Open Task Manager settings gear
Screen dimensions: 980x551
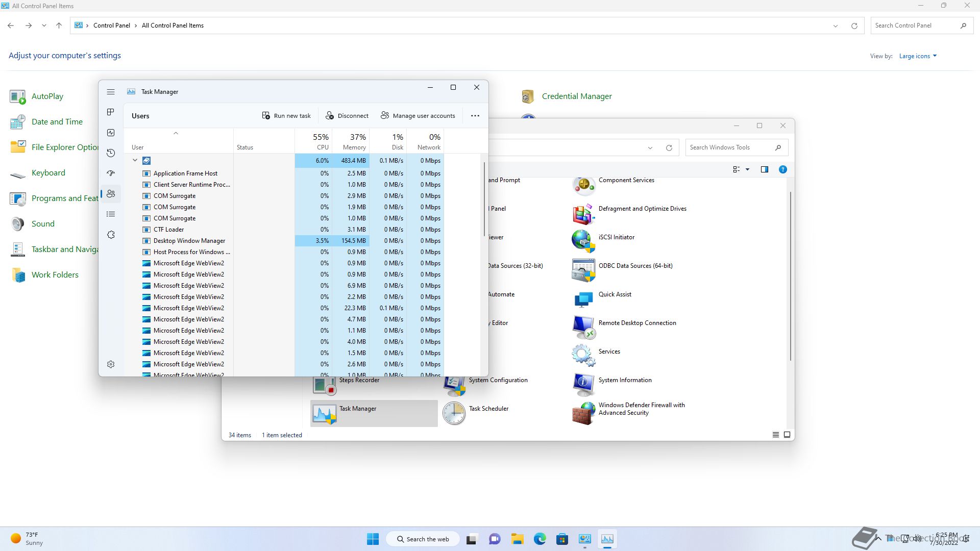point(111,364)
